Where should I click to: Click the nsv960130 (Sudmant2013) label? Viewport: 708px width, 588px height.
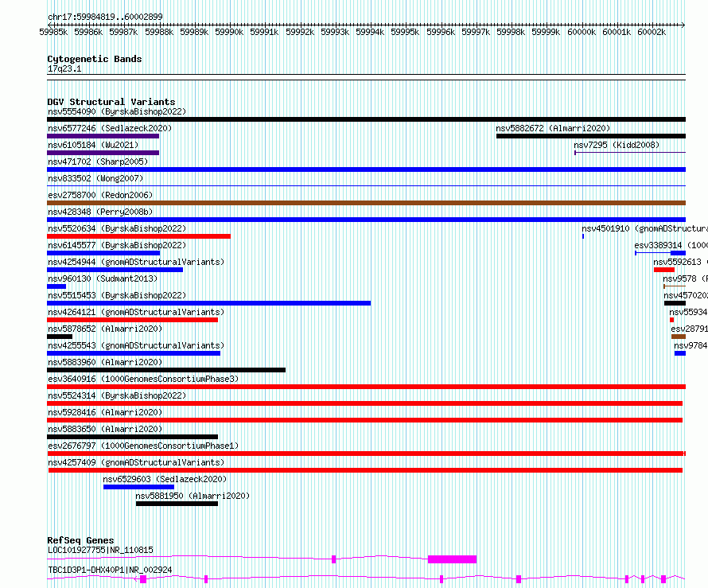click(103, 278)
